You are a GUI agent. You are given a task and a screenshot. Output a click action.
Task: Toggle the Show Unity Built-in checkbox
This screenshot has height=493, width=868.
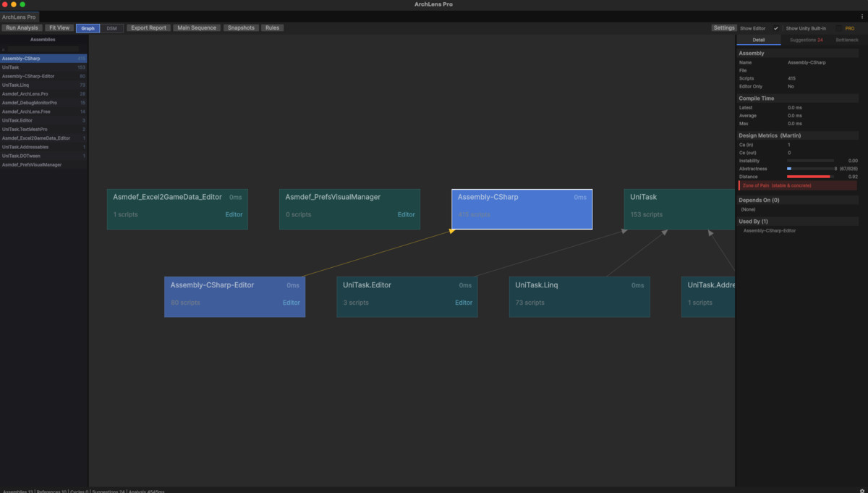pos(838,28)
